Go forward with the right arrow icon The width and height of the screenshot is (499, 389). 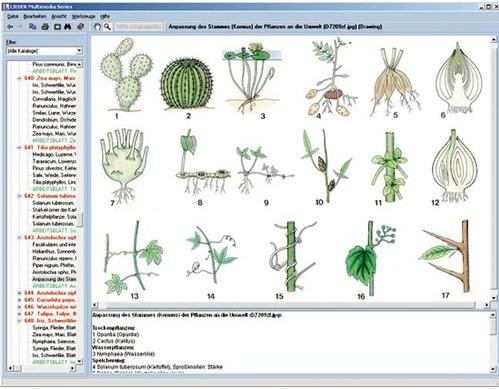coord(20,27)
